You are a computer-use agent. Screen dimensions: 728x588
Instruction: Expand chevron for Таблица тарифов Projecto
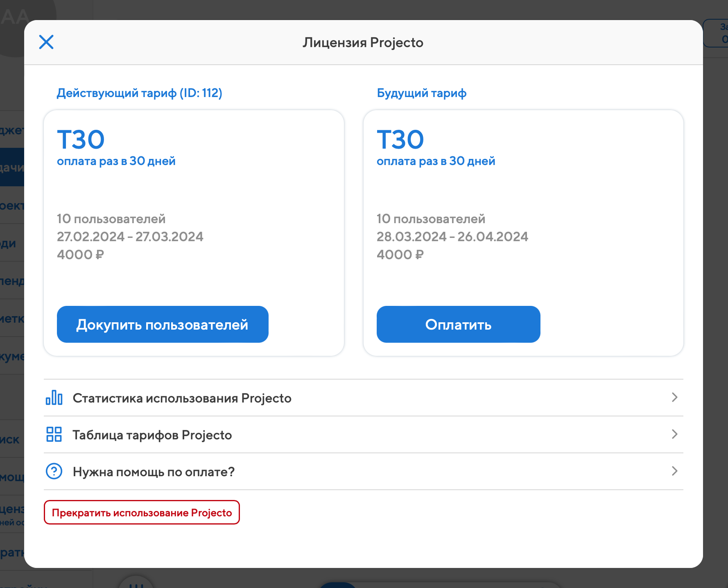[x=675, y=434]
